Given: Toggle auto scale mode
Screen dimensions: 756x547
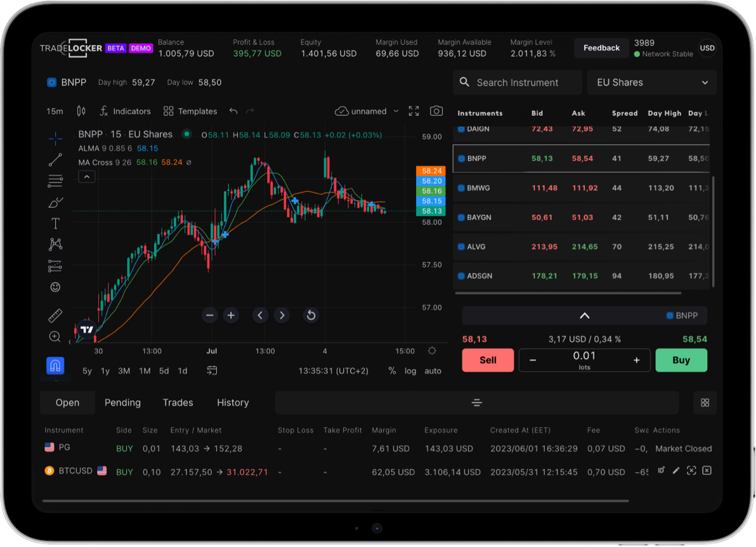Looking at the screenshot, I should (433, 371).
